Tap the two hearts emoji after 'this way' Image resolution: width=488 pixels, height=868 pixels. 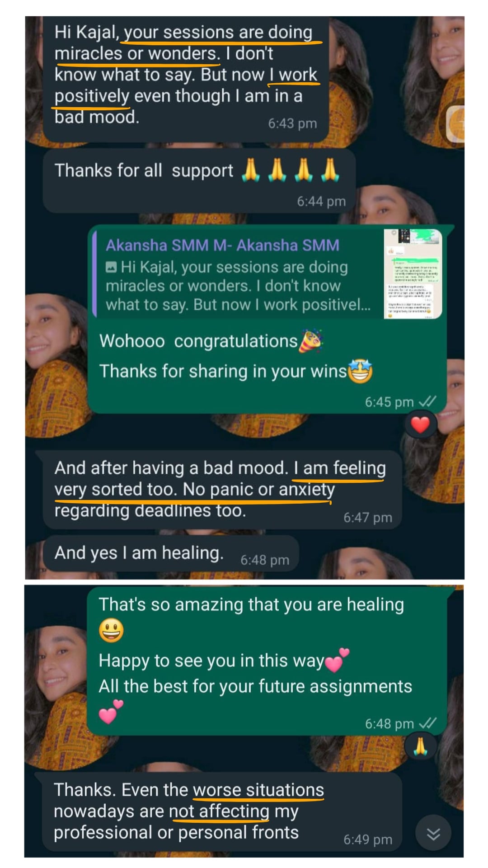tap(337, 660)
